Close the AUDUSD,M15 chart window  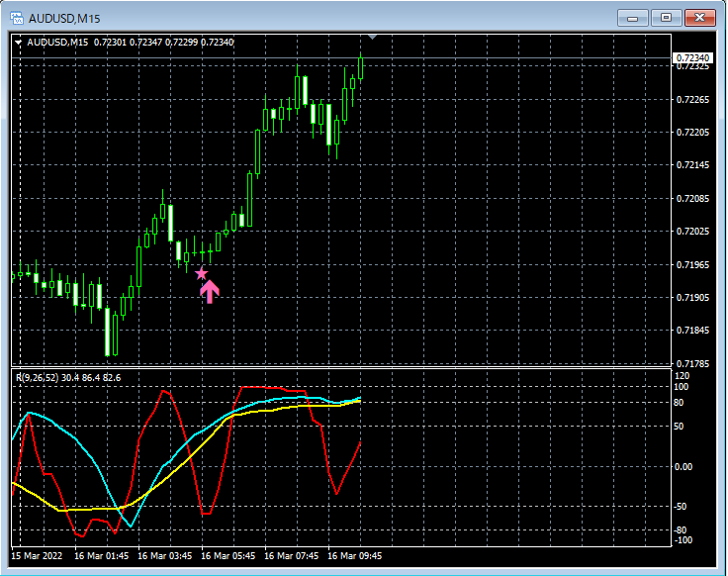699,18
